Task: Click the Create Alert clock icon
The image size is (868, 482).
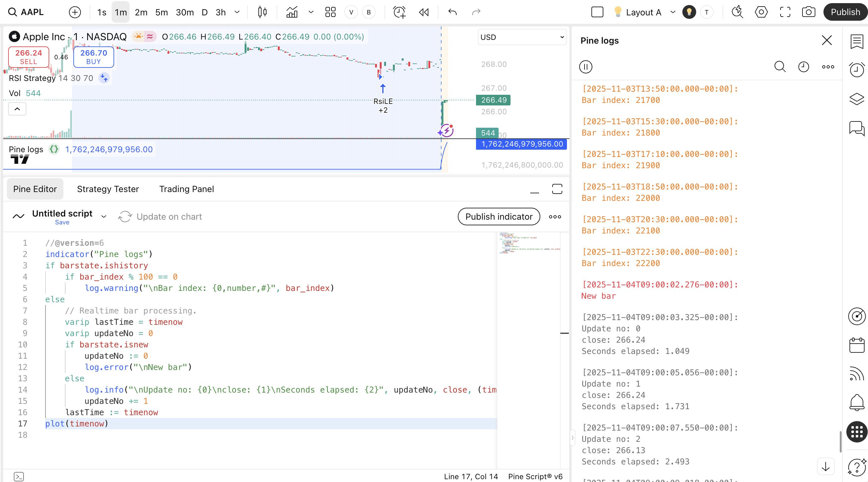Action: click(x=399, y=12)
